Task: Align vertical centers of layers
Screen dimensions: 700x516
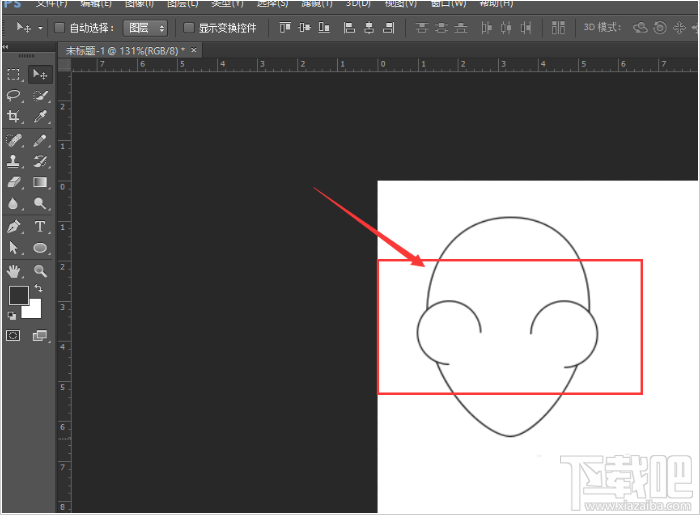Action: (x=304, y=28)
